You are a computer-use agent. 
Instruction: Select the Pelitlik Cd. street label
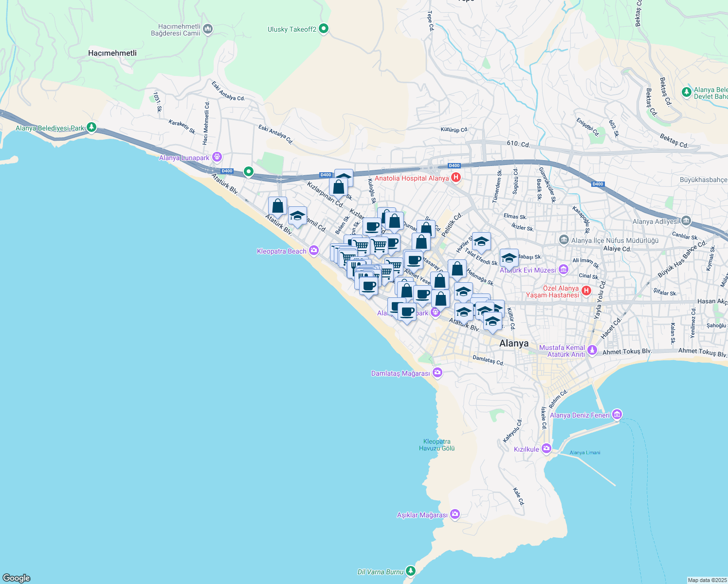click(x=452, y=225)
